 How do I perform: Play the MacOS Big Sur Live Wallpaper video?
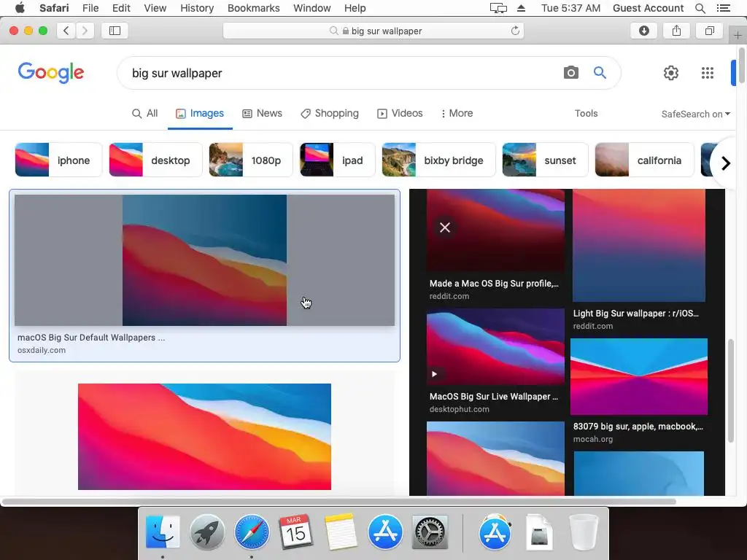[434, 374]
